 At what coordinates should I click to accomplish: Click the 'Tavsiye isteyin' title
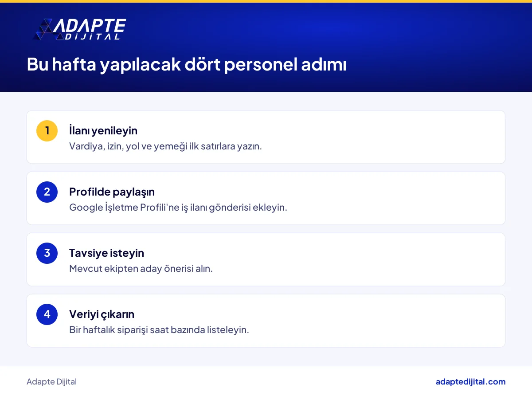pos(106,253)
